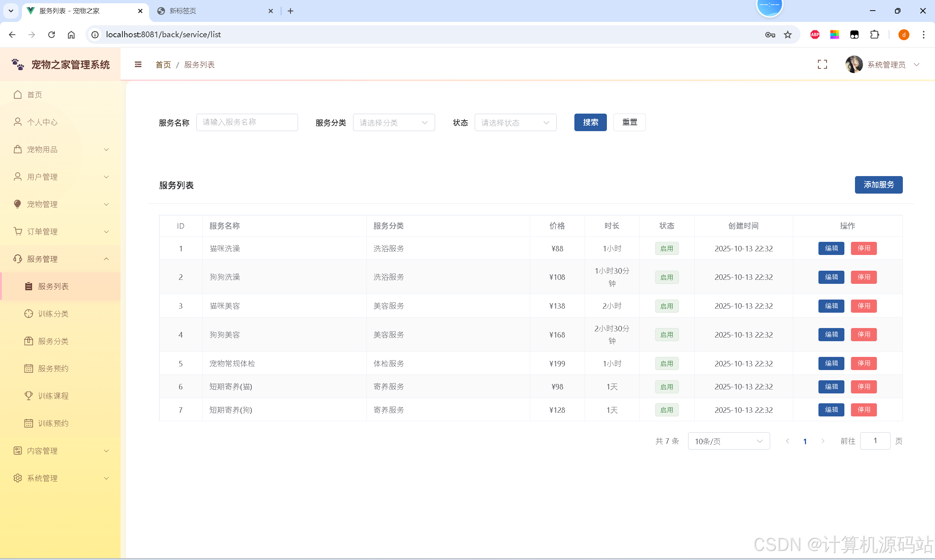Edit the 狗狗美容 service

(831, 334)
